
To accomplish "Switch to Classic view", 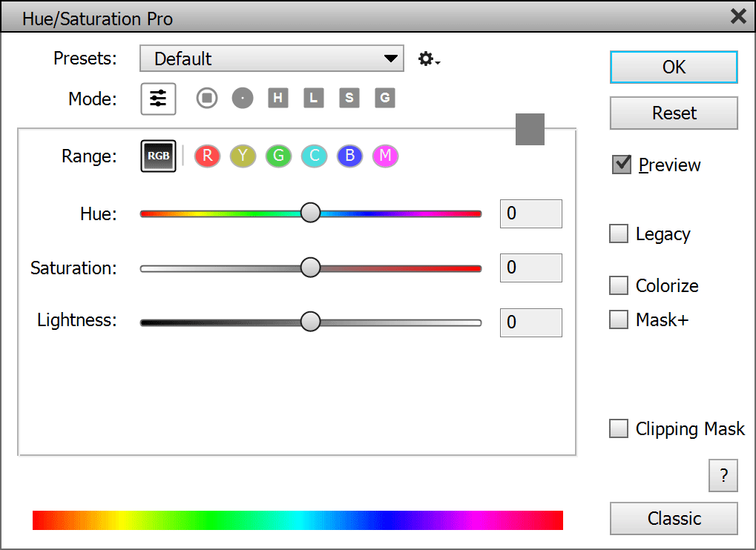I will coord(674,518).
